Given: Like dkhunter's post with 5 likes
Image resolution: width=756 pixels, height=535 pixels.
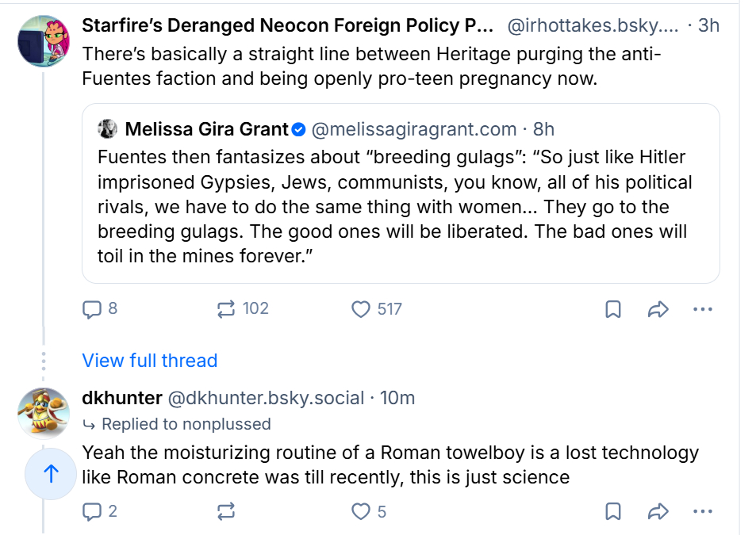Looking at the screenshot, I should tap(361, 511).
